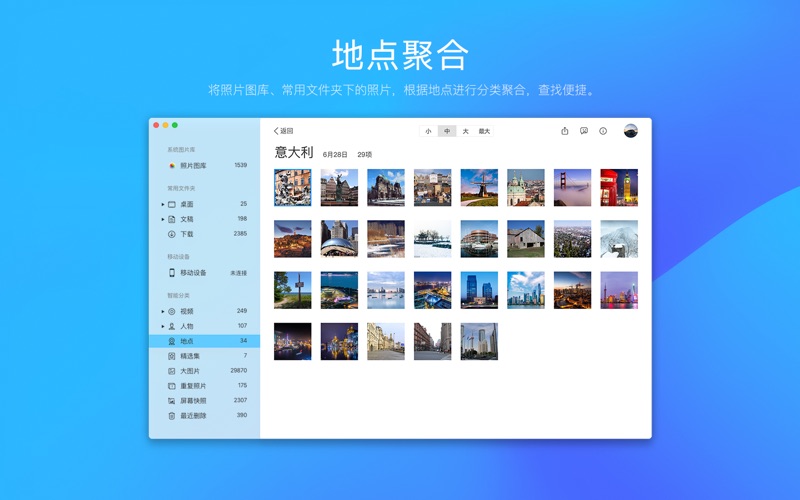The width and height of the screenshot is (800, 500).
Task: Click the 返回 back button
Action: (x=284, y=131)
